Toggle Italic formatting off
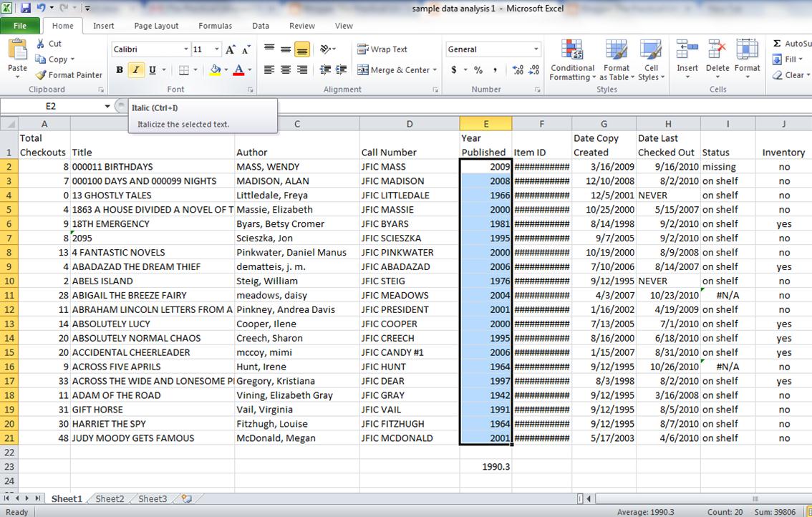Screen dimensions: 812x517 tap(135, 70)
